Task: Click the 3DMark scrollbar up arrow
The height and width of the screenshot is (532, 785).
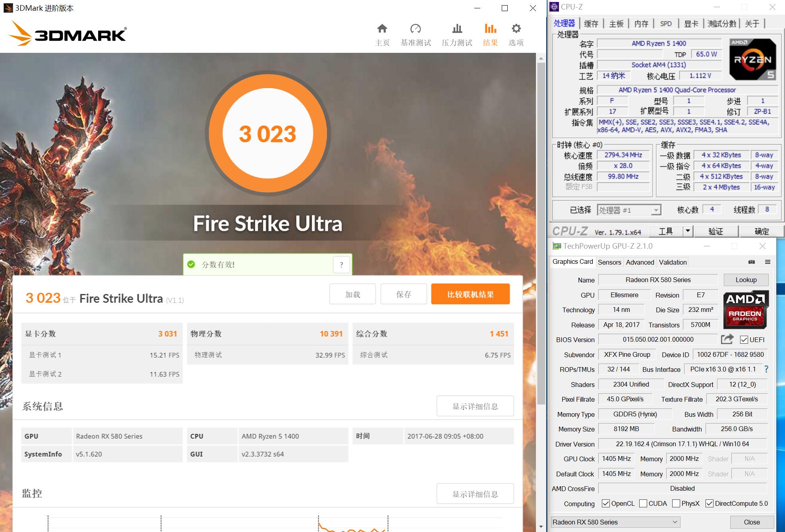Action: coord(541,58)
